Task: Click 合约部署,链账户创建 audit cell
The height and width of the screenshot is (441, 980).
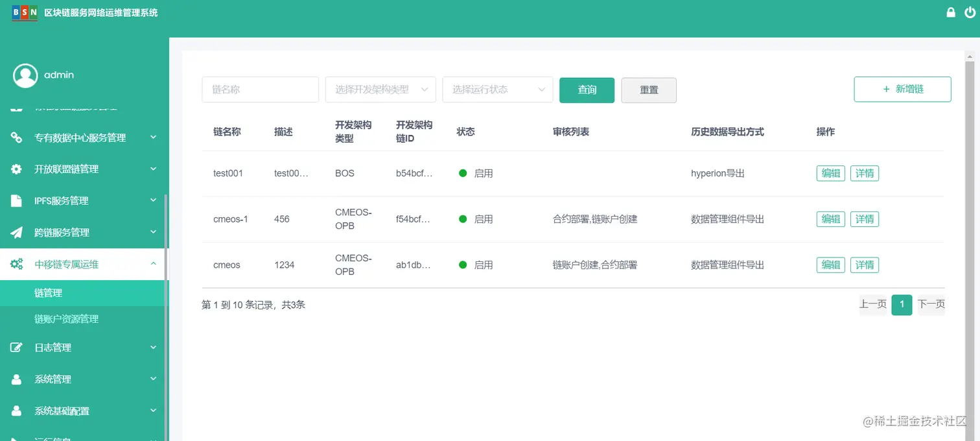Action: coord(595,219)
